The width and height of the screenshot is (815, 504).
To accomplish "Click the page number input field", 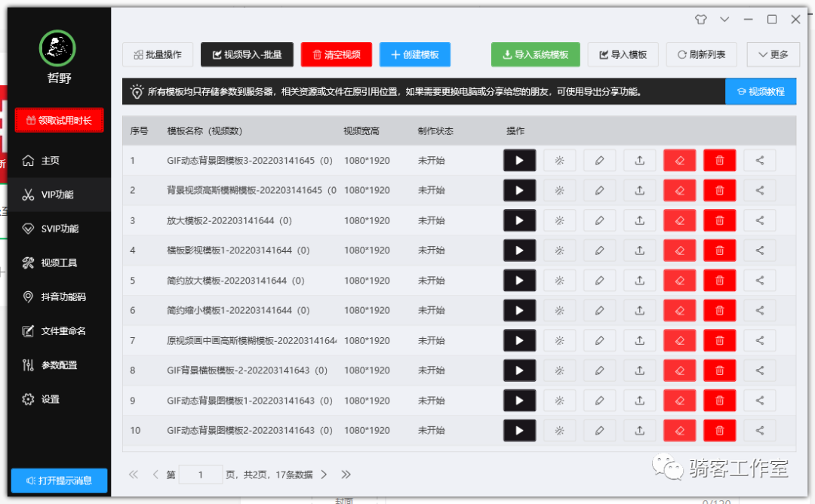I will (x=200, y=475).
